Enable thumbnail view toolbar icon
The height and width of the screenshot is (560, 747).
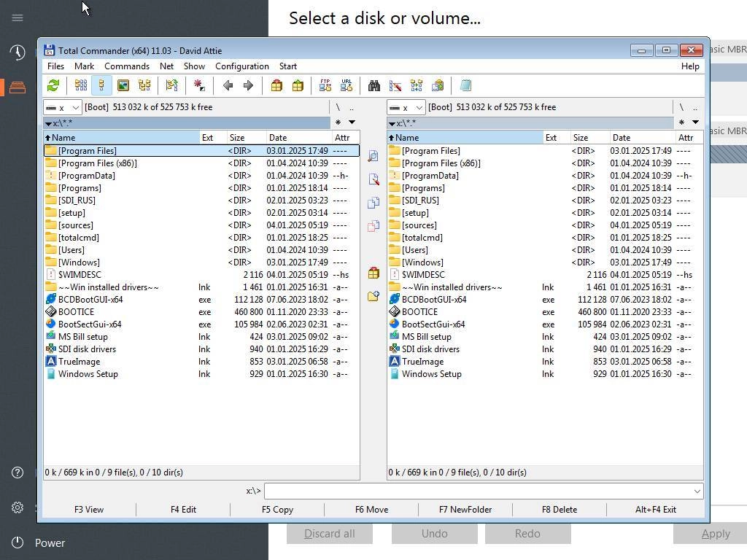(123, 86)
